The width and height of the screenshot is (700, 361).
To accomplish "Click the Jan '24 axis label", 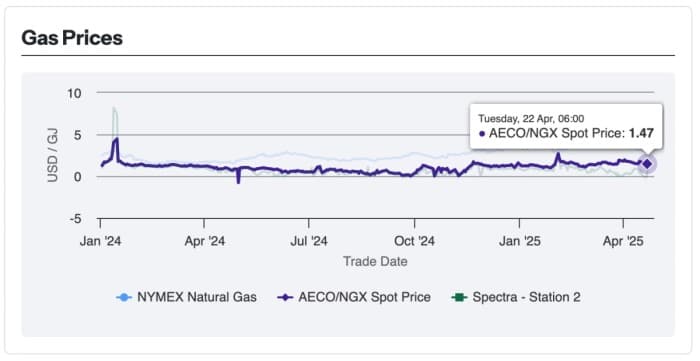I will [100, 241].
